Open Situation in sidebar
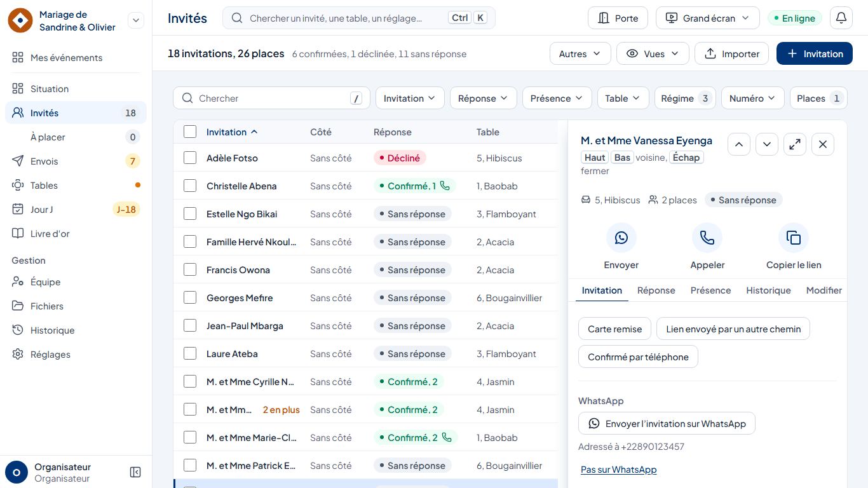Viewport: 868px width, 488px height. [76, 89]
